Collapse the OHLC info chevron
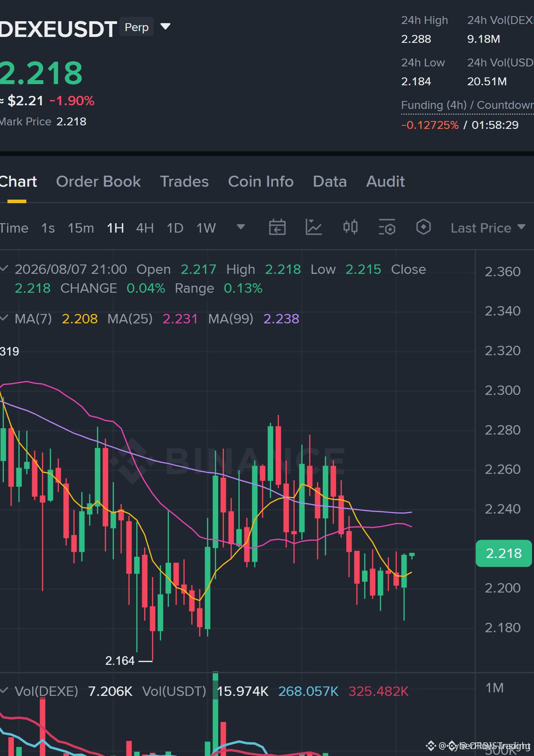This screenshot has height=756, width=534. click(x=4, y=268)
